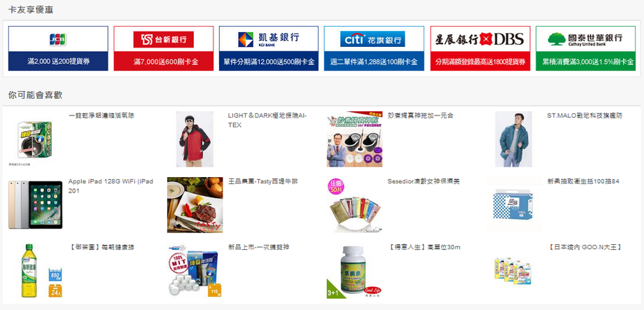Open the JCB card offer banner
Viewport: 644px width, 310px height.
pyautogui.click(x=58, y=48)
